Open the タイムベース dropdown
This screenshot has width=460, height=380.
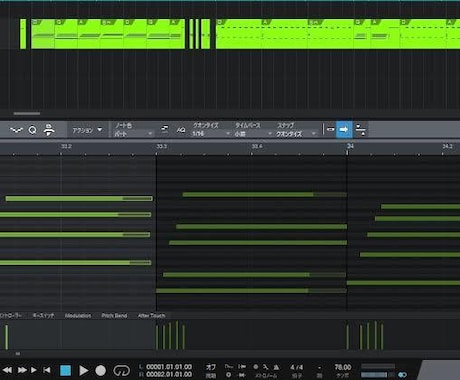(x=253, y=133)
